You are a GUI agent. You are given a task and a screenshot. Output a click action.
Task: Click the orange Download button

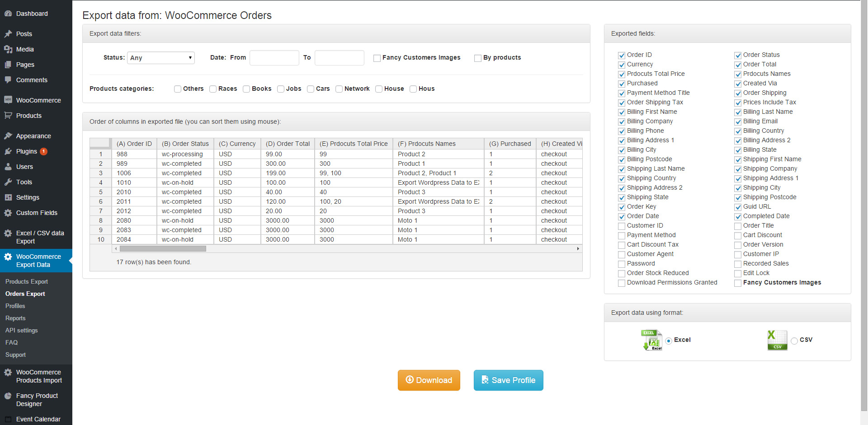(429, 380)
